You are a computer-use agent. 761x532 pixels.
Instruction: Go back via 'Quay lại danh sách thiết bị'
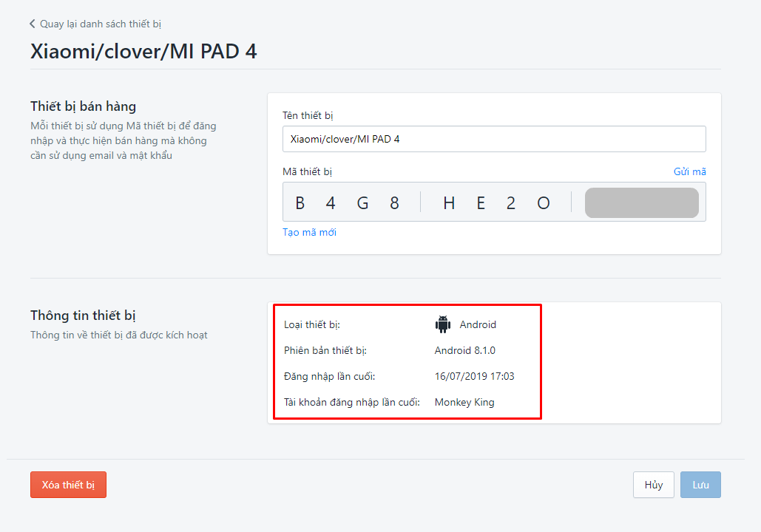pyautogui.click(x=100, y=24)
